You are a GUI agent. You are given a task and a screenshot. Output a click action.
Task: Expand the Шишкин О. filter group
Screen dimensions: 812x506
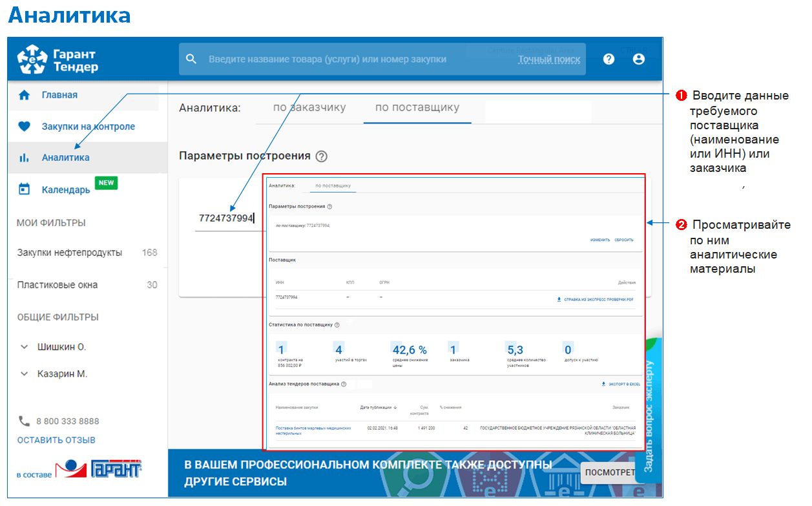pos(25,347)
